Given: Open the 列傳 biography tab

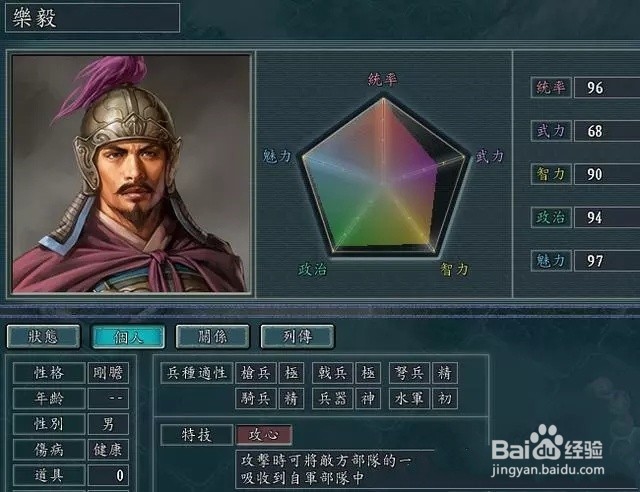Looking at the screenshot, I should (298, 337).
